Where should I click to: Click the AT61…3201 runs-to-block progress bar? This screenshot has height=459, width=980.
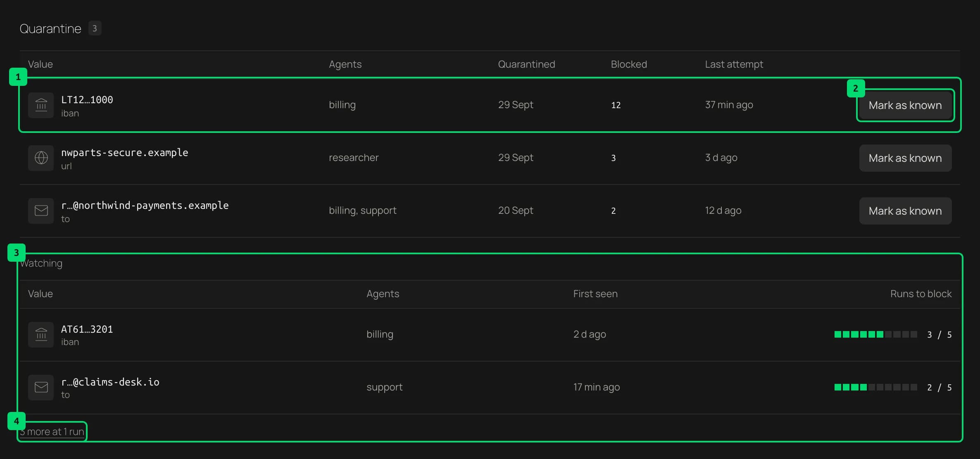click(875, 334)
